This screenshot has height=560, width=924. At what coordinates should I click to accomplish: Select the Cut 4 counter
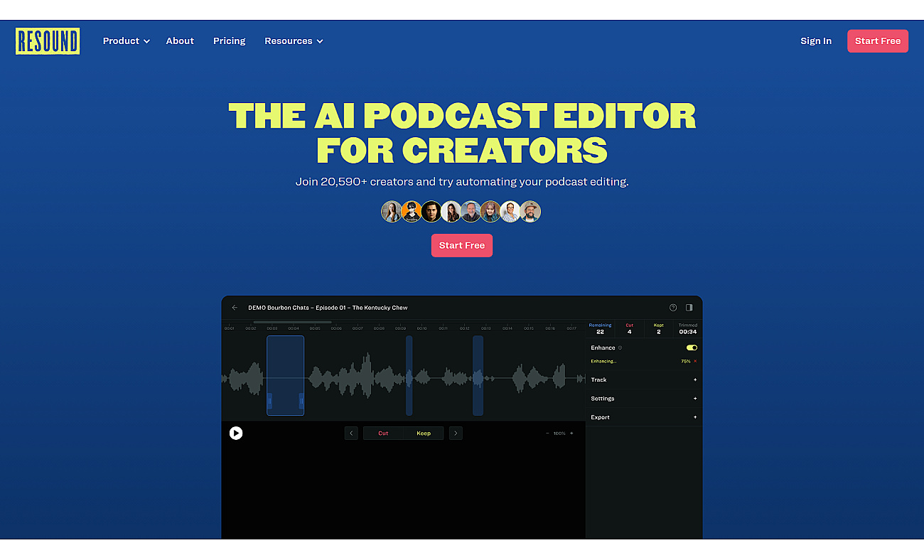pyautogui.click(x=629, y=328)
